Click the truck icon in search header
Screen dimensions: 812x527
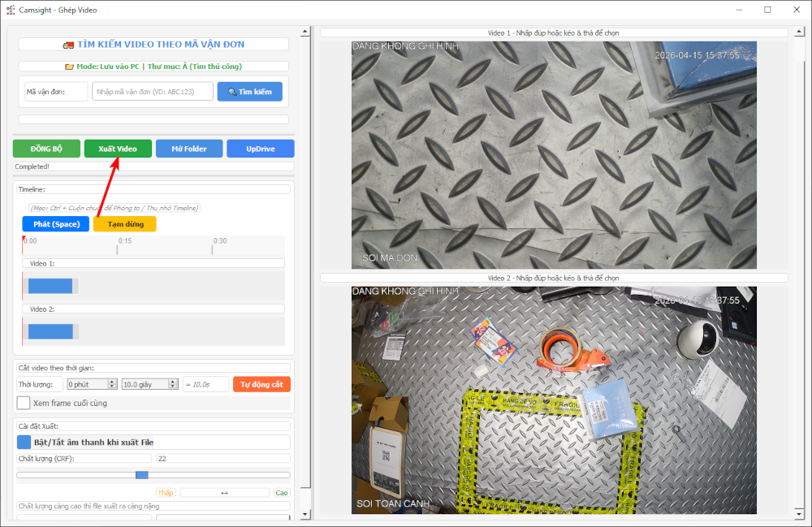[67, 45]
